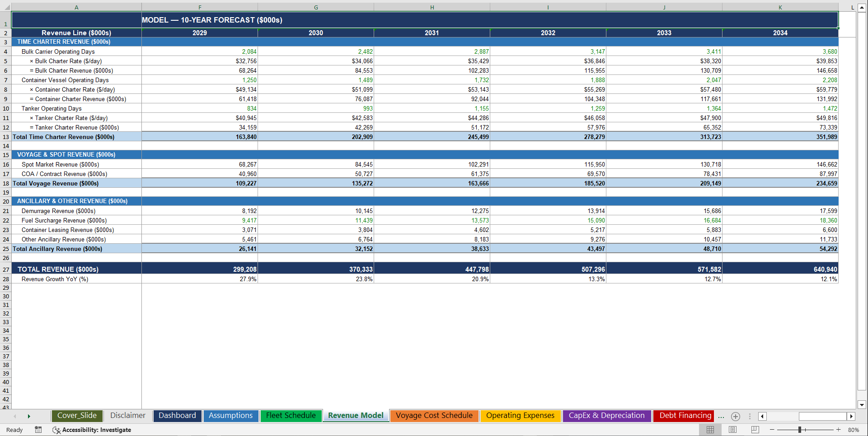This screenshot has height=436, width=868.
Task: Open the Assumptions sheet
Action: [x=231, y=416]
